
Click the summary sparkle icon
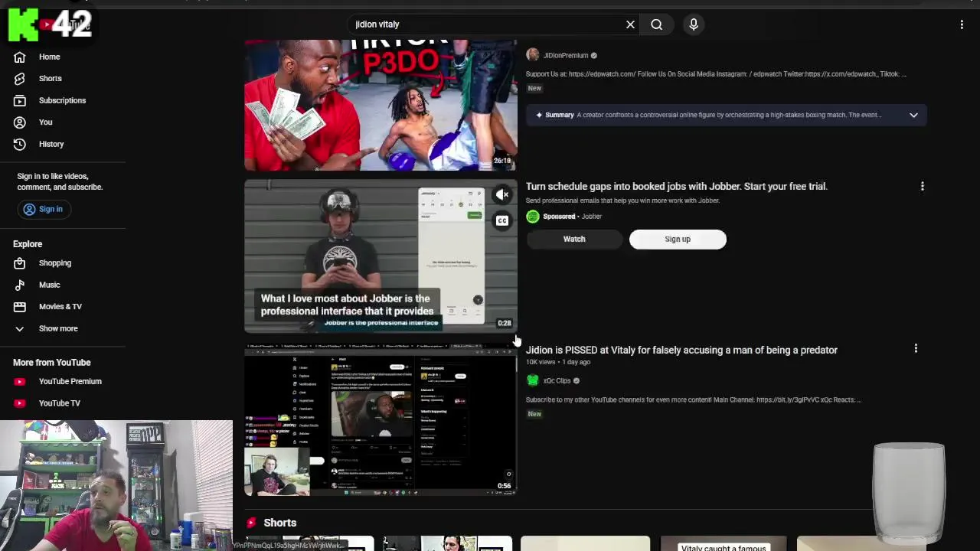(x=539, y=115)
